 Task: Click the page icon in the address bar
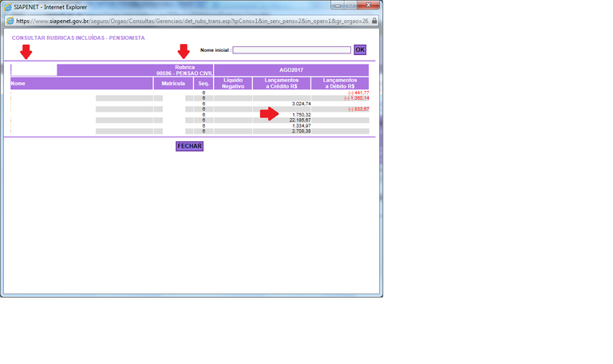point(9,21)
